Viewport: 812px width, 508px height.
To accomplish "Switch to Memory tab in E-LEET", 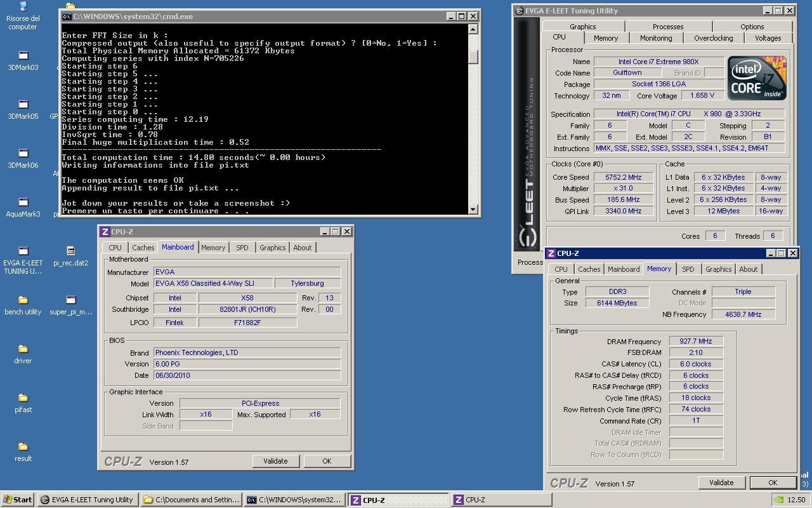I will point(605,38).
